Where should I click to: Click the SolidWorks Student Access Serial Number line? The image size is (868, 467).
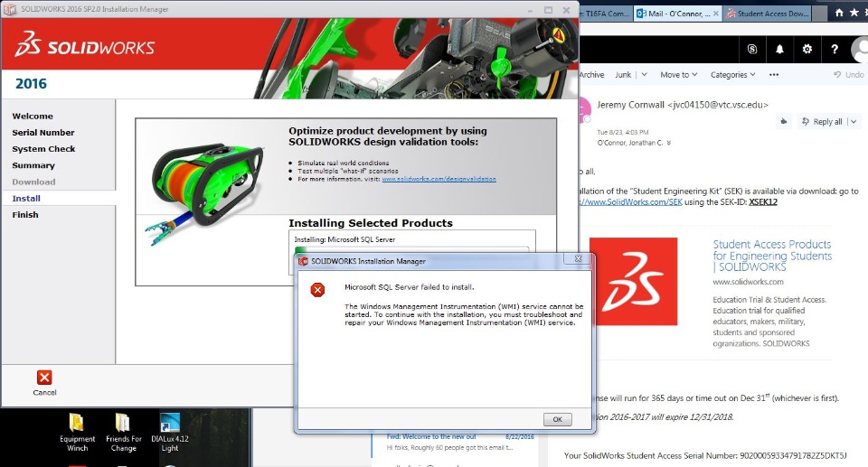coord(705,456)
